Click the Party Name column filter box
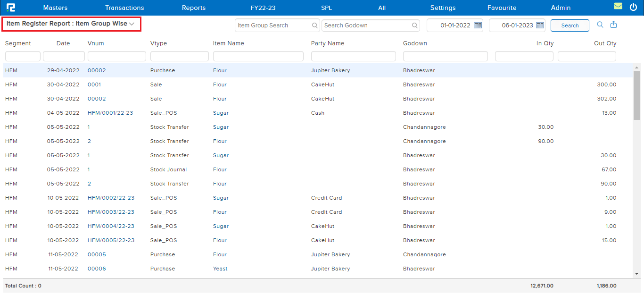644x295 pixels. [x=353, y=56]
